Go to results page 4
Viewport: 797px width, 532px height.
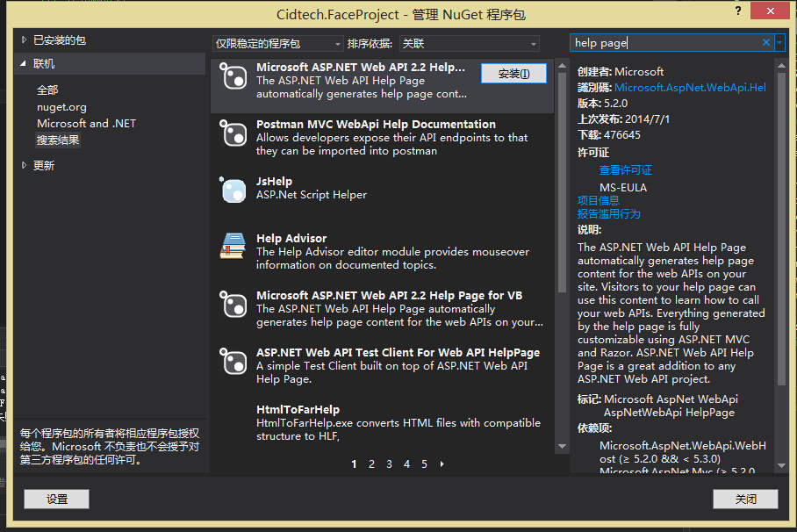coord(406,464)
